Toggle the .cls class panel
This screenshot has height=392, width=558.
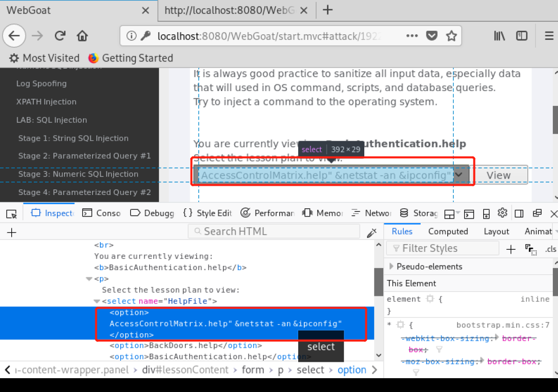coord(550,249)
